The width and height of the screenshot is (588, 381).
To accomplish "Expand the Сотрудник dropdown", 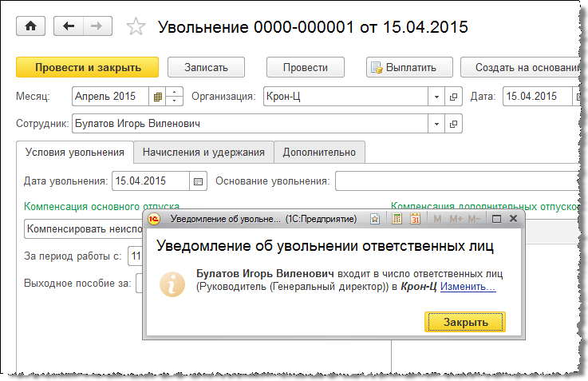I will 436,124.
